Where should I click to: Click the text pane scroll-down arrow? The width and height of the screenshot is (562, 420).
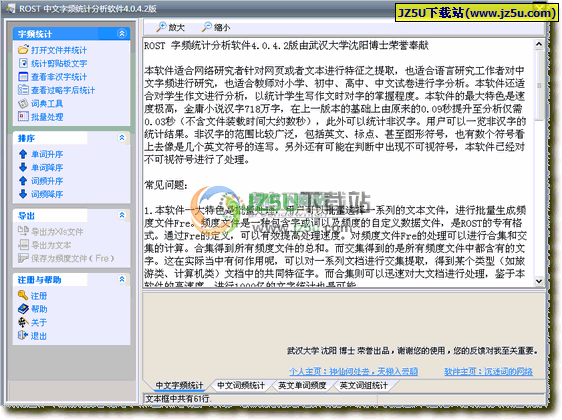coord(539,281)
